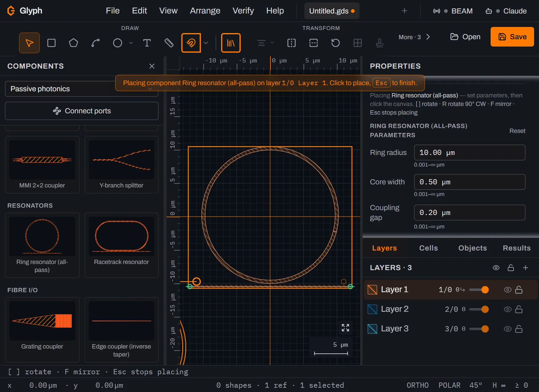539x392 pixels.
Task: Toggle visibility of Layer 3
Action: click(508, 329)
